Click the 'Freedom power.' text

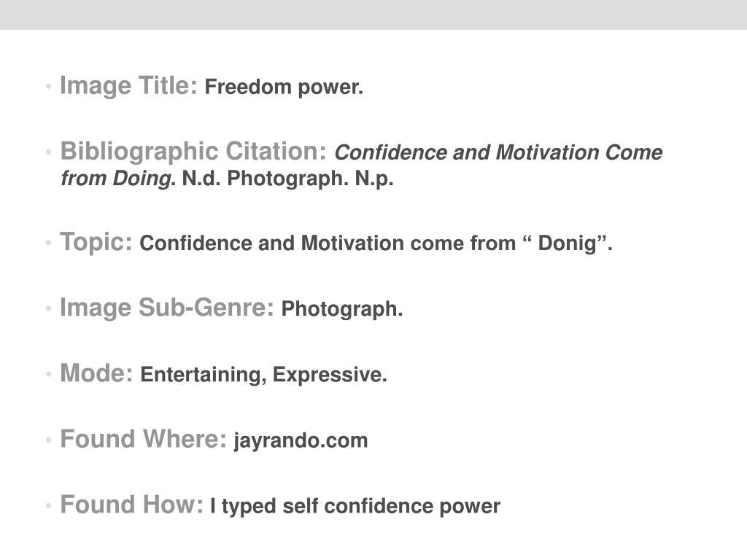tap(284, 87)
